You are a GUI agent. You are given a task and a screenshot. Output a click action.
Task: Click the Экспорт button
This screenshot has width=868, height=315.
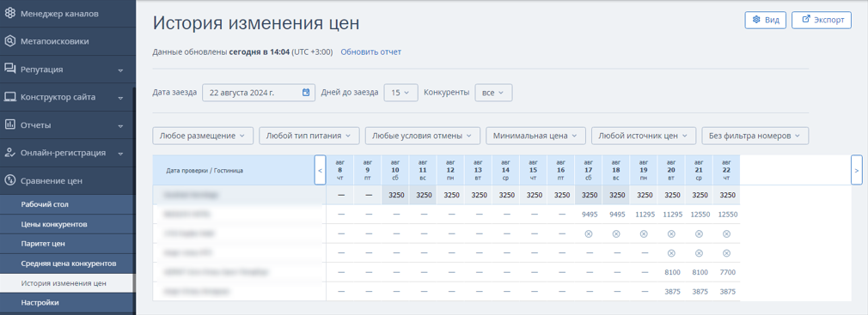pyautogui.click(x=822, y=20)
